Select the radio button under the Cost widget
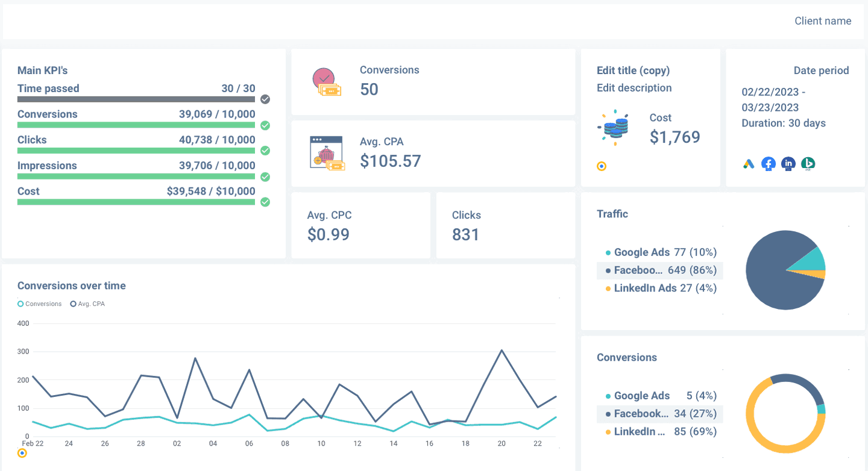Viewport: 868px width, 471px height. click(x=601, y=166)
